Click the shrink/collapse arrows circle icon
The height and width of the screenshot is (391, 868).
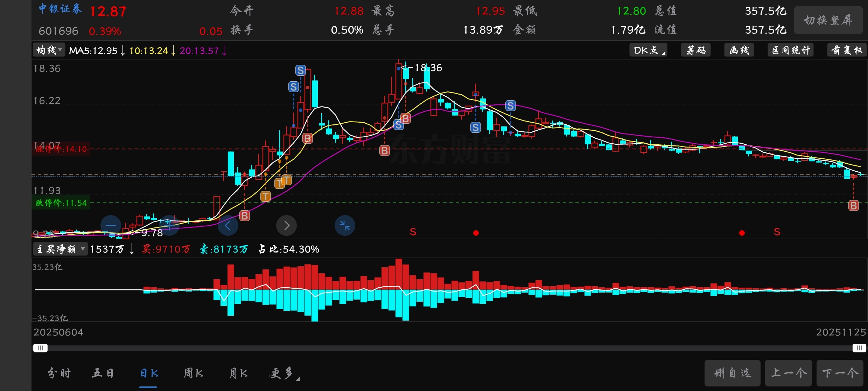coord(345,225)
